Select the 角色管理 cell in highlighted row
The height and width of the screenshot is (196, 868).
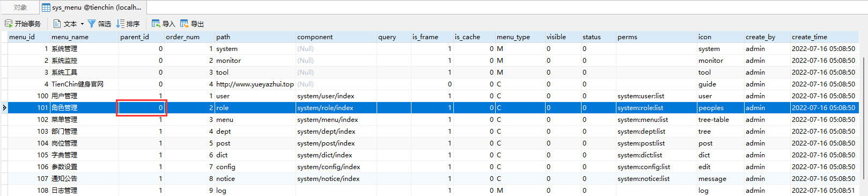tap(84, 108)
